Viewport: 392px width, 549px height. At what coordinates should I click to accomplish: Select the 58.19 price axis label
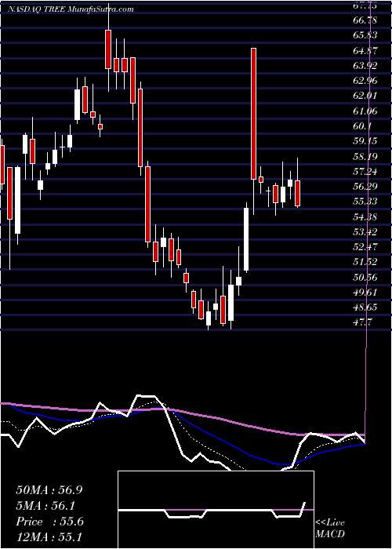pyautogui.click(x=365, y=156)
